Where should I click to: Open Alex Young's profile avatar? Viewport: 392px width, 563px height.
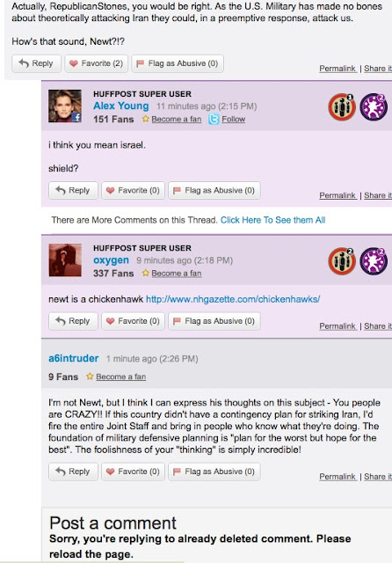click(x=65, y=106)
